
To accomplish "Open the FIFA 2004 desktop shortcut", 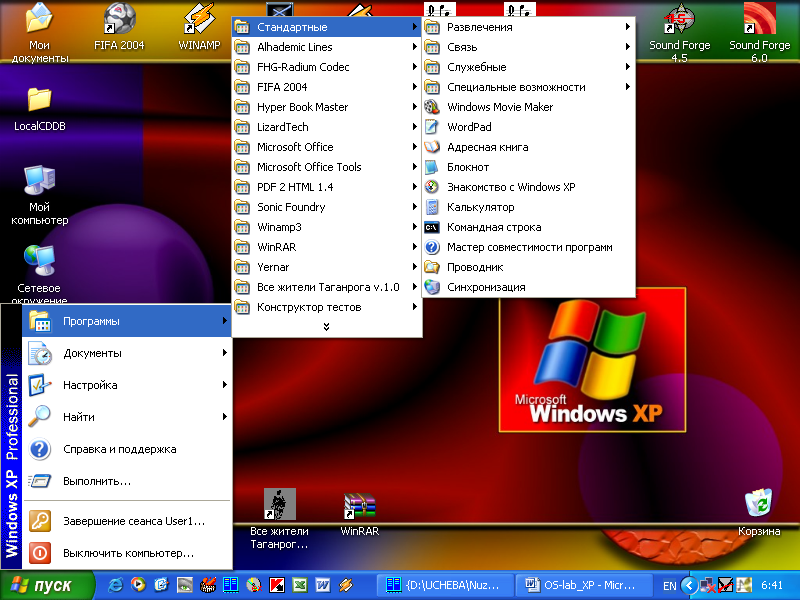I will pos(119,27).
